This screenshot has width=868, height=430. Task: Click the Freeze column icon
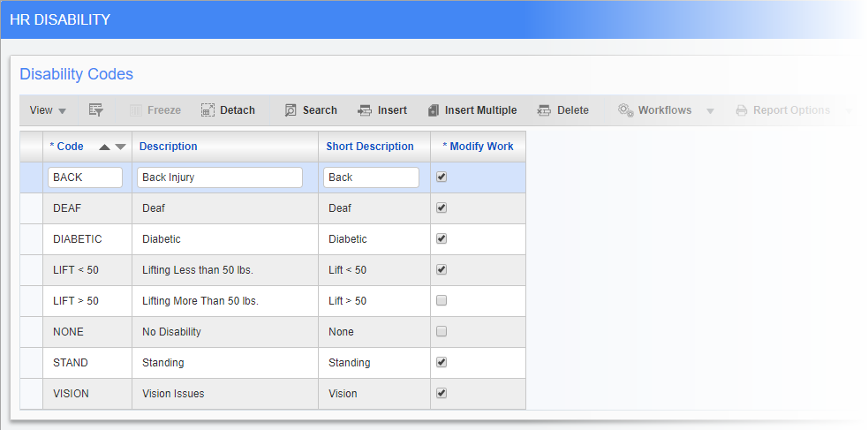pos(136,110)
